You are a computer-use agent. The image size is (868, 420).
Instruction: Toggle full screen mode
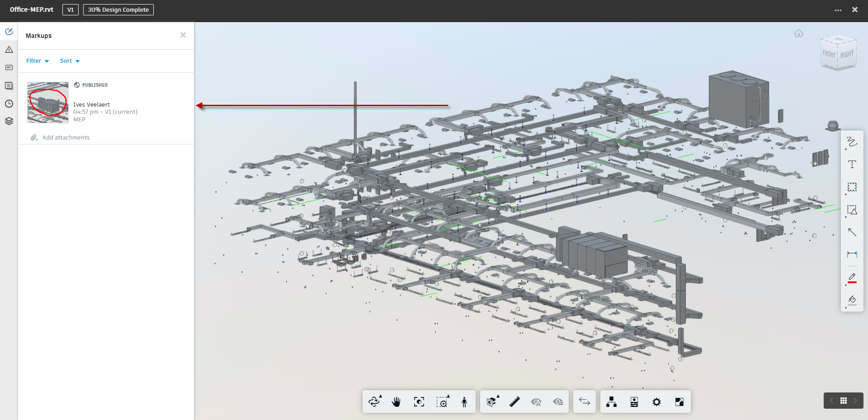click(679, 401)
